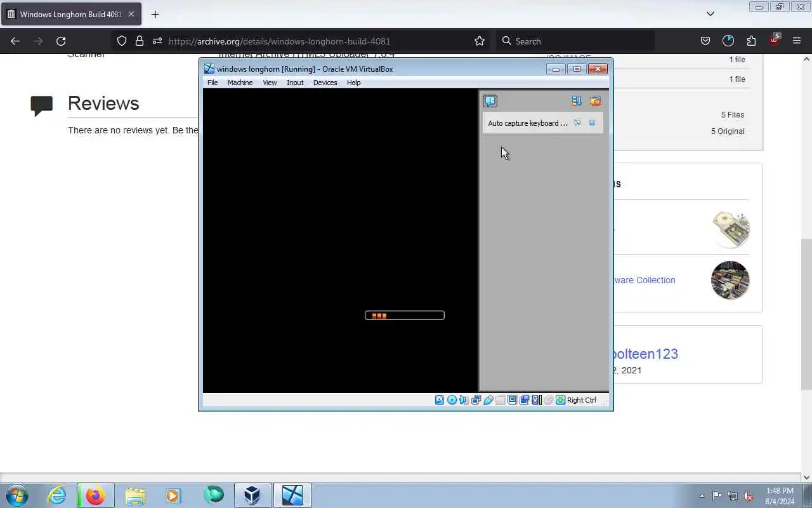Click the optical drive status icon

click(x=452, y=400)
